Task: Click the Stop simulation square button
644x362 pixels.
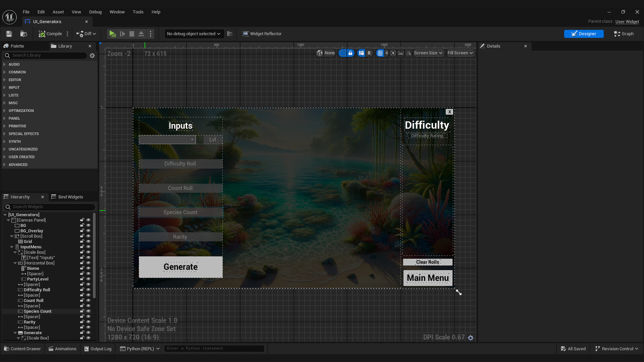Action: pos(132,34)
